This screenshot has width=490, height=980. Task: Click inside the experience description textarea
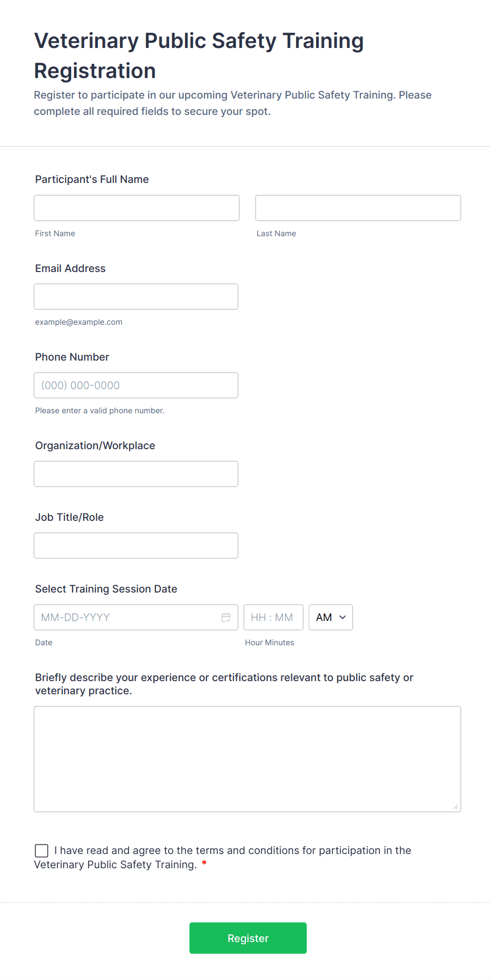click(247, 759)
